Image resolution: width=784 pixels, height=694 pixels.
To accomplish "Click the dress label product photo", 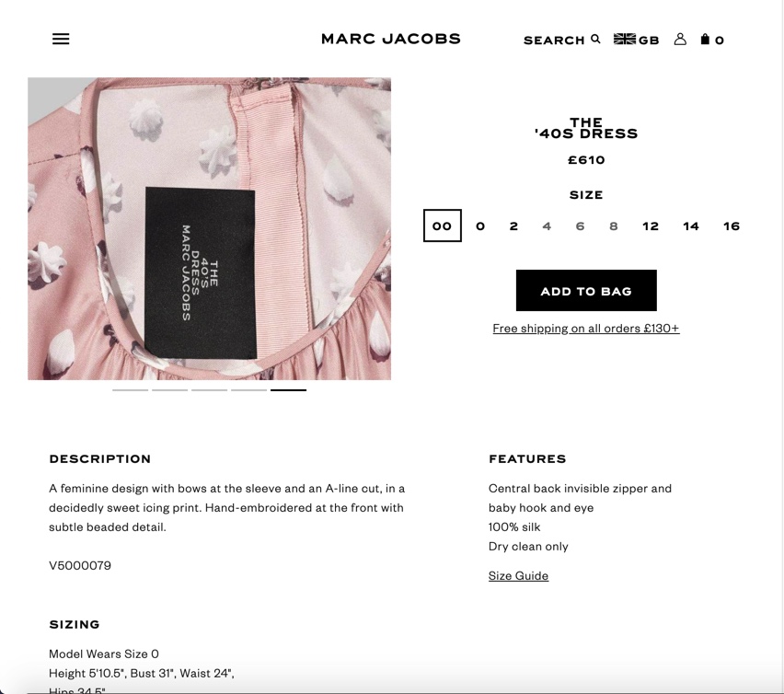I will 209,228.
